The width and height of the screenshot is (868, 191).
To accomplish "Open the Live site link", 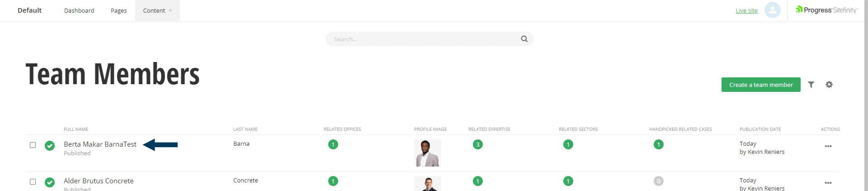I will pos(746,10).
